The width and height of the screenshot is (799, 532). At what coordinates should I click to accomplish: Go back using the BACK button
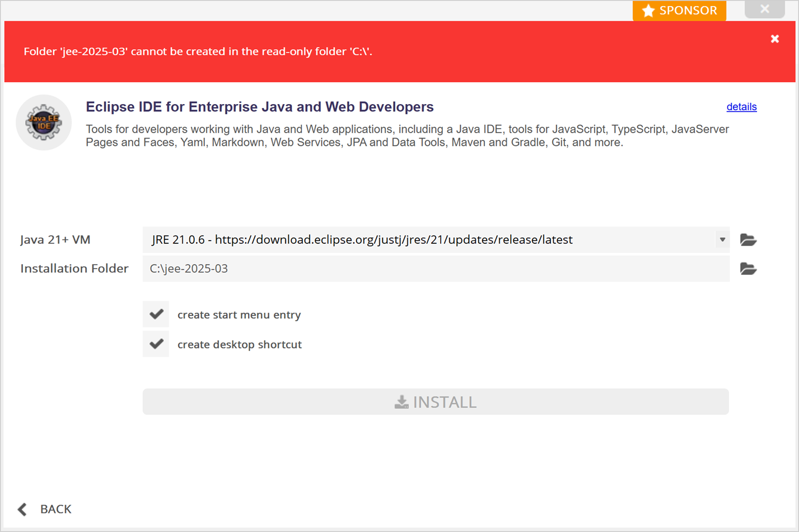point(45,509)
